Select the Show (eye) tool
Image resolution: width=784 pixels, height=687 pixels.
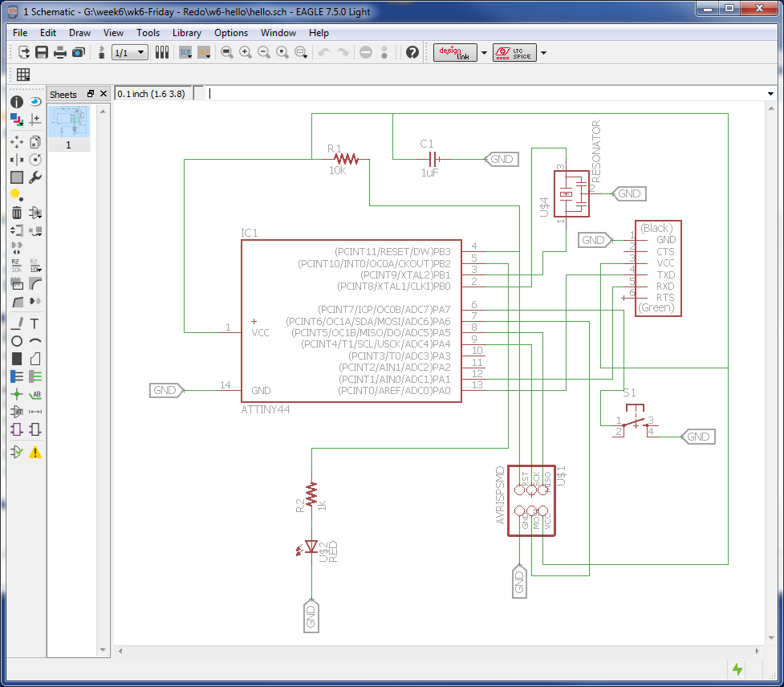click(35, 102)
